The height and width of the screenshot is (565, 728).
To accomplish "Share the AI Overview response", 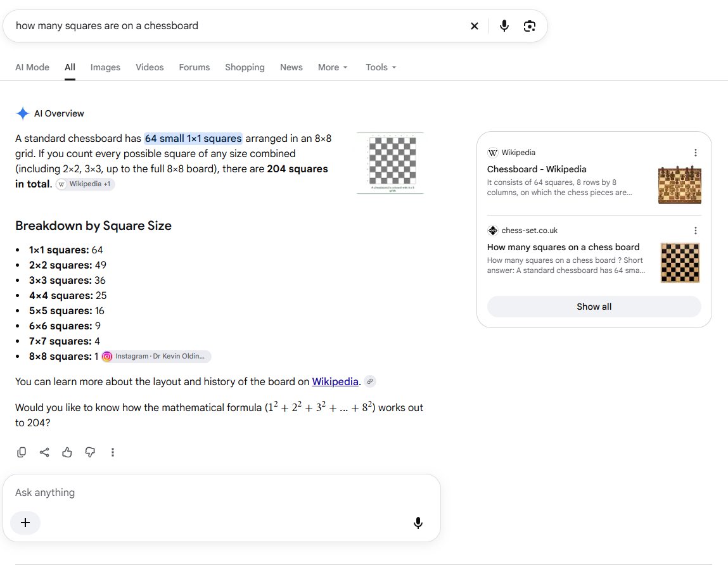I will click(44, 452).
